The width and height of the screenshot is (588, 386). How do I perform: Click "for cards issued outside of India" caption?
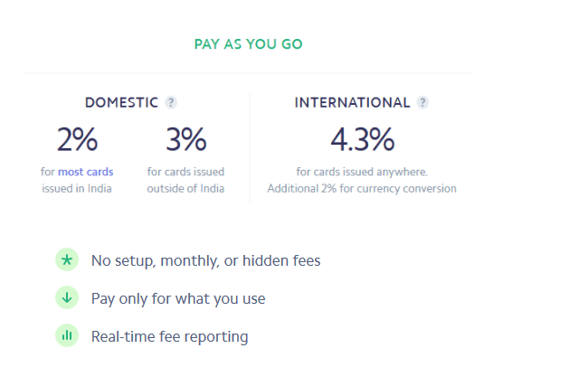click(x=185, y=180)
